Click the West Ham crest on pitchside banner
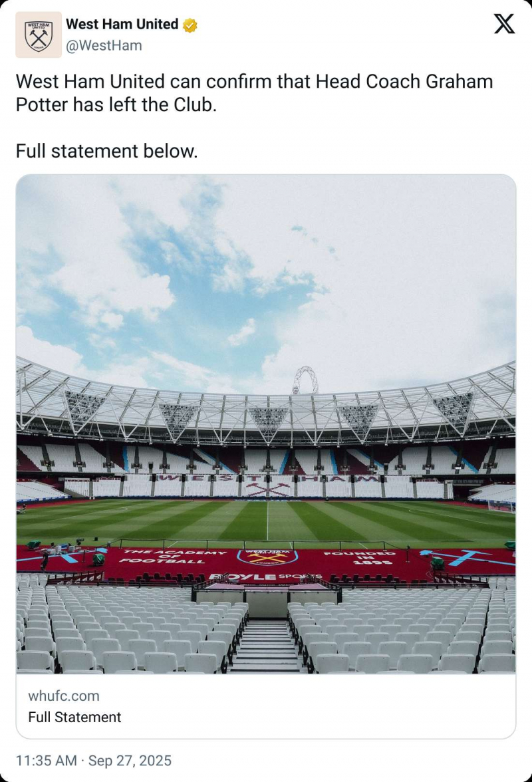This screenshot has width=532, height=782. coord(267,557)
